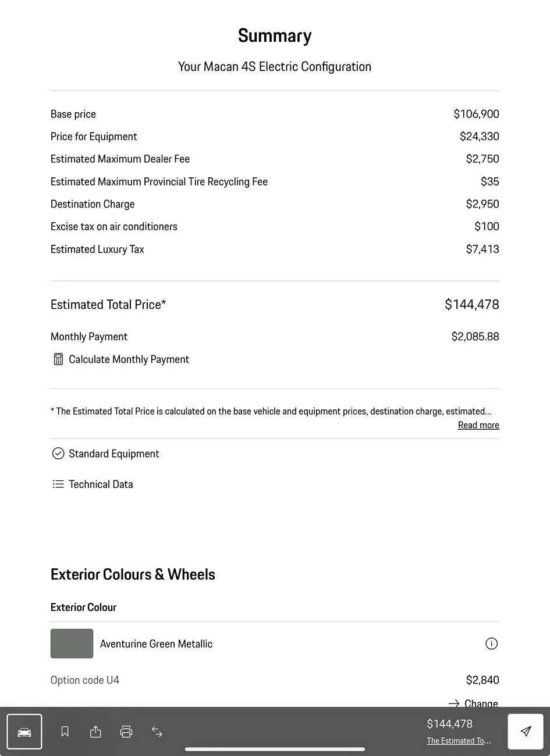Click the compare arrows icon
Viewport: 550px width, 756px height.
(x=157, y=732)
